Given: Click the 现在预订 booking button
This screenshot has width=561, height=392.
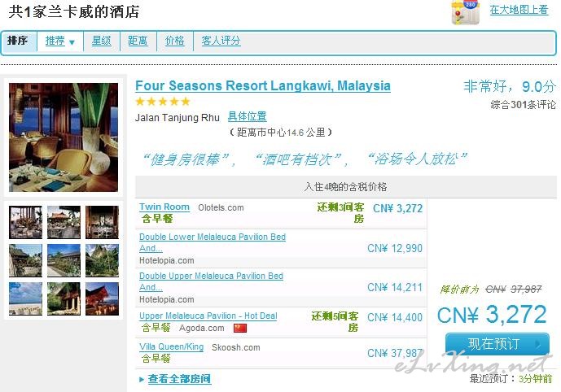Looking at the screenshot, I should [497, 344].
